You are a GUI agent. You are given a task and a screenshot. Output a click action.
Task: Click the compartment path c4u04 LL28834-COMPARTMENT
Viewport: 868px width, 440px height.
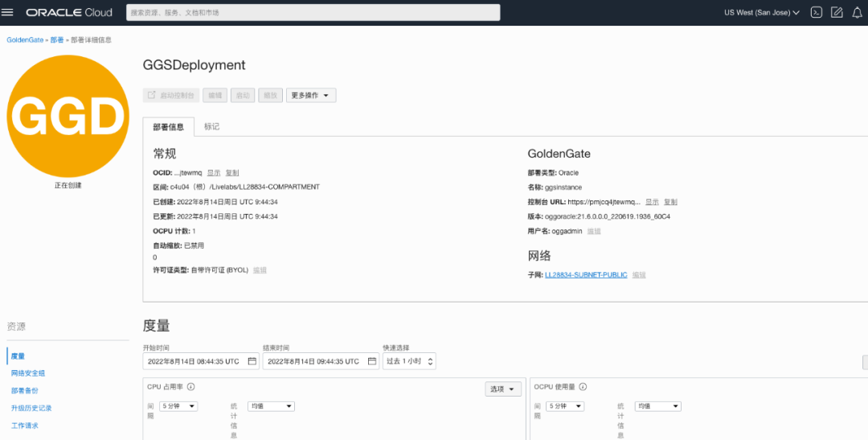pyautogui.click(x=244, y=187)
